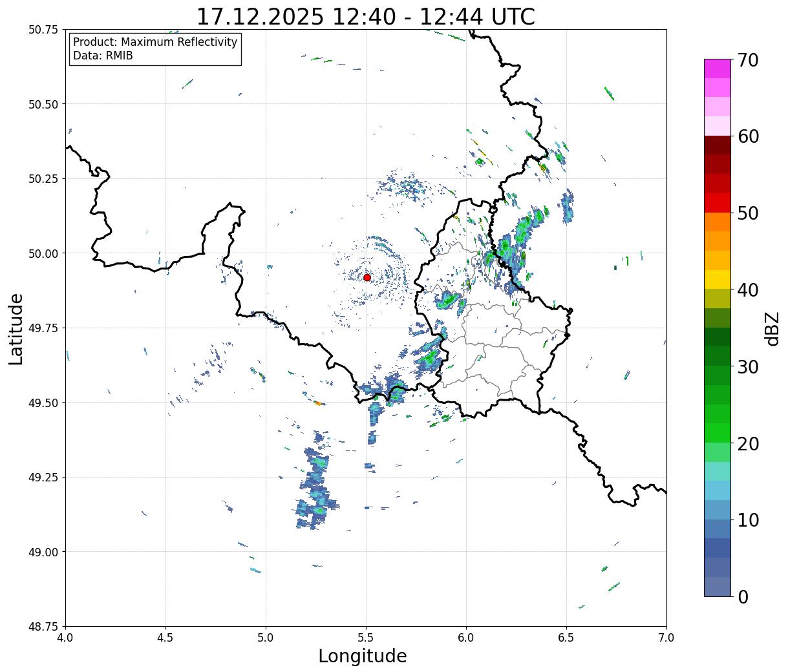Click the 50.25 latitude tick label
Image resolution: width=788 pixels, height=672 pixels.
(43, 179)
